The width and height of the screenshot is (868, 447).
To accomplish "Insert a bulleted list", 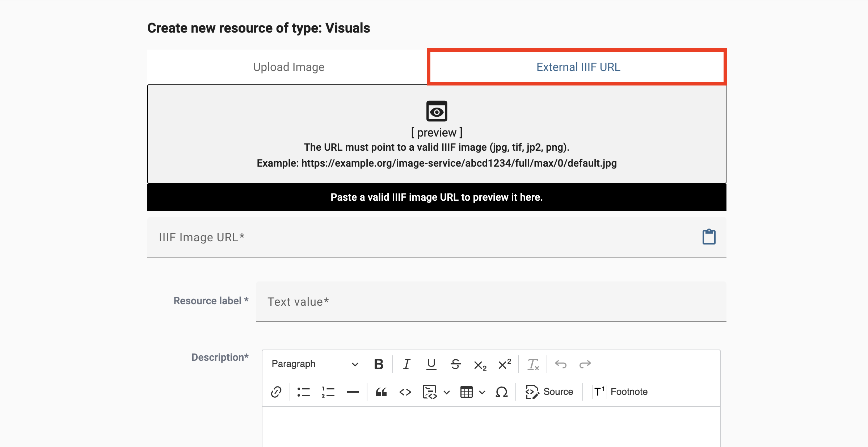I will pos(303,392).
